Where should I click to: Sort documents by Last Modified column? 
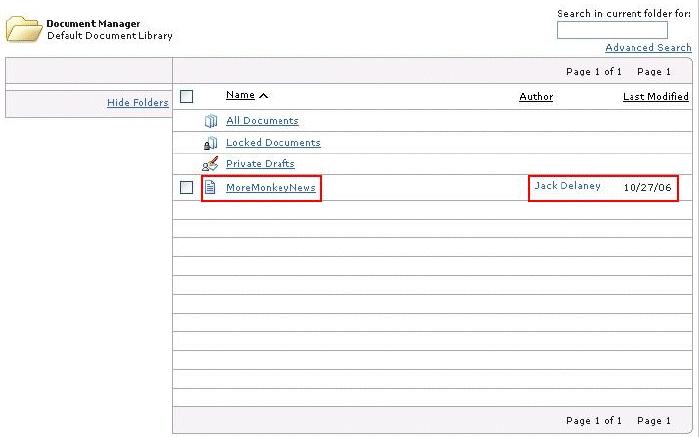[x=655, y=96]
